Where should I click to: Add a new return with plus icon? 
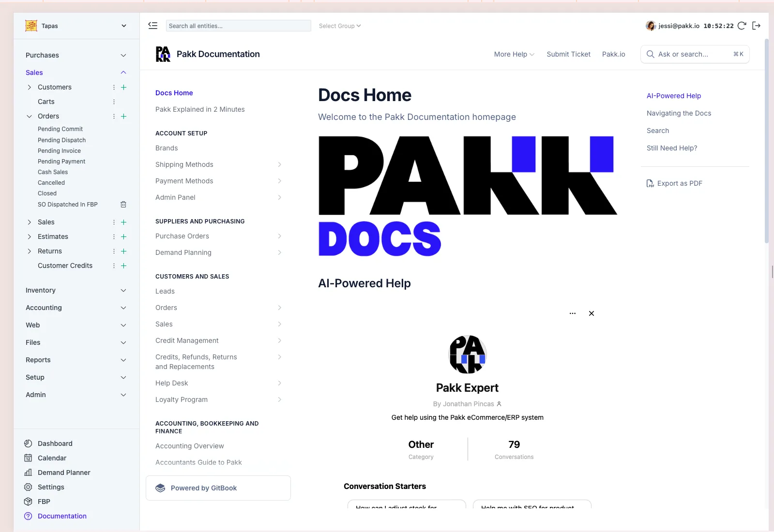[123, 251]
